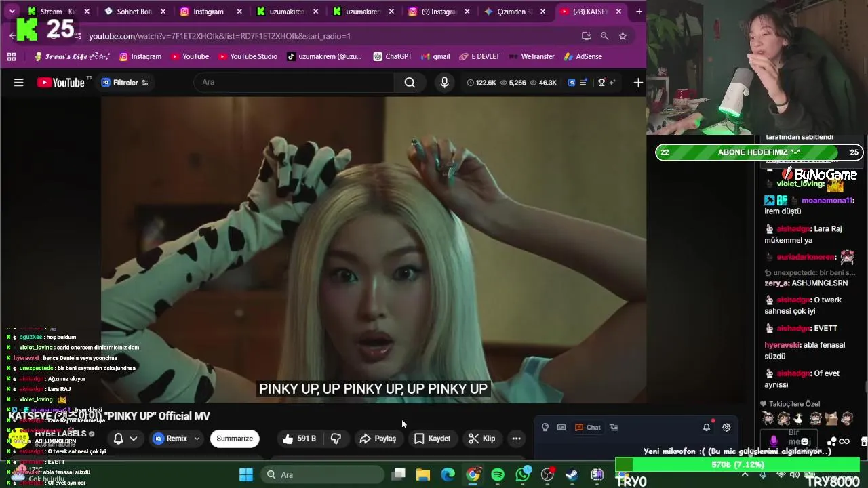Click the Klip clip button
868x488 pixels.
point(482,439)
